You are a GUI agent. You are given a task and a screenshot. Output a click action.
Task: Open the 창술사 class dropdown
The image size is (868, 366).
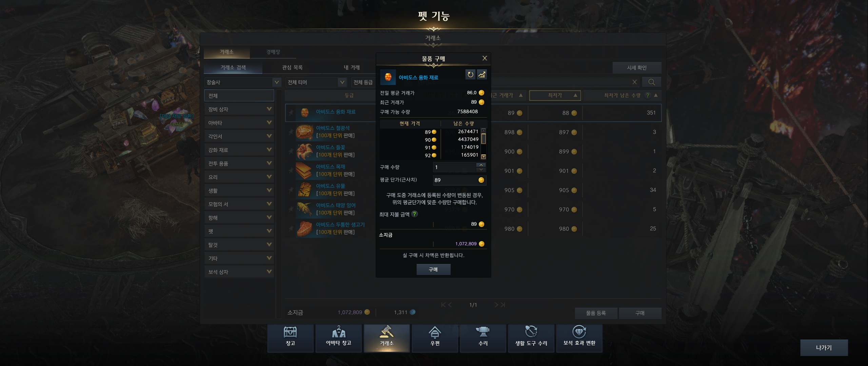click(243, 82)
